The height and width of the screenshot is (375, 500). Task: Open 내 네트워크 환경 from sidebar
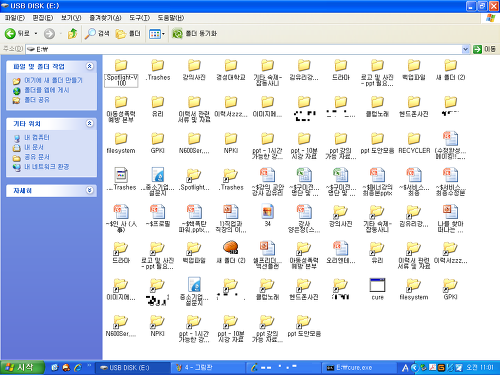pyautogui.click(x=47, y=166)
